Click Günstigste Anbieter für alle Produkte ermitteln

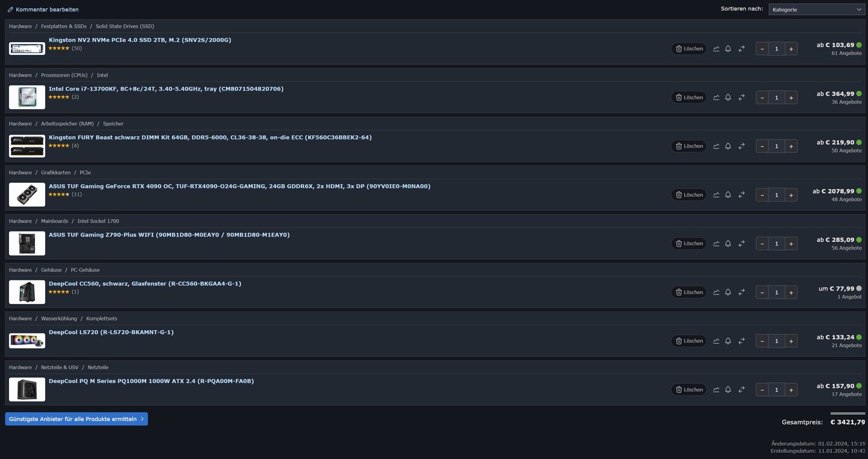[76, 419]
